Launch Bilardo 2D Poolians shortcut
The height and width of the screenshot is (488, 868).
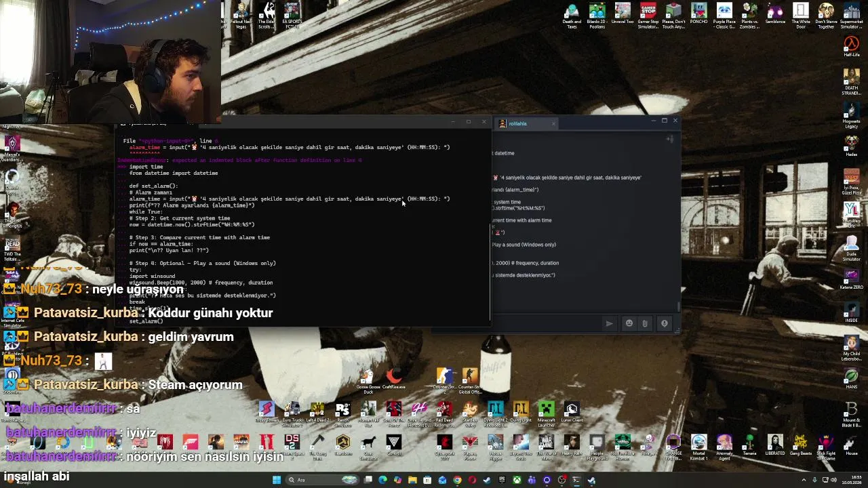tap(597, 16)
